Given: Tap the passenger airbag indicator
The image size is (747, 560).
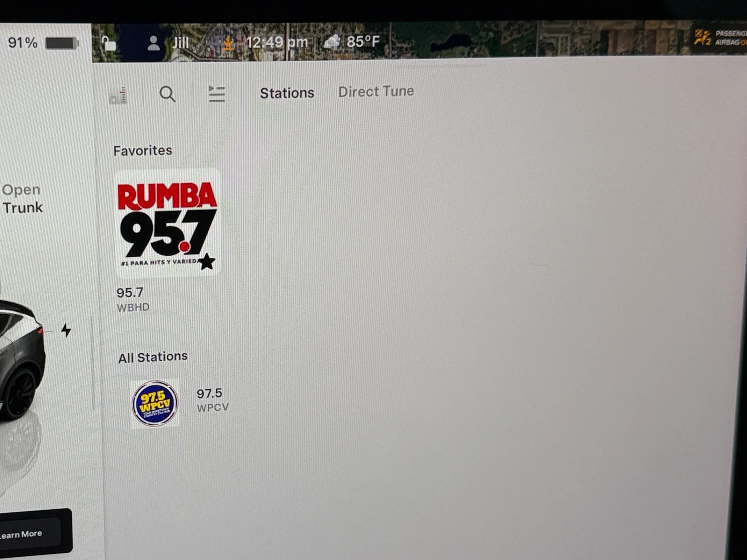Looking at the screenshot, I should point(719,37).
